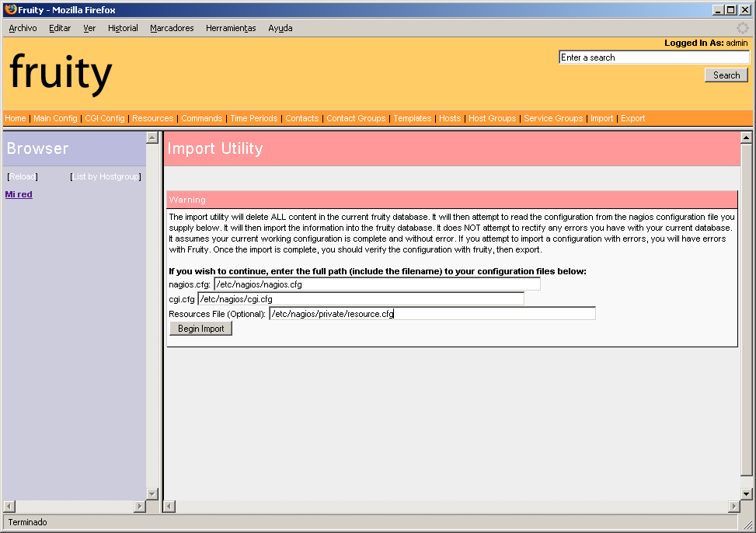Open the Import page link
Image resolution: width=756 pixels, height=533 pixels.
[601, 118]
